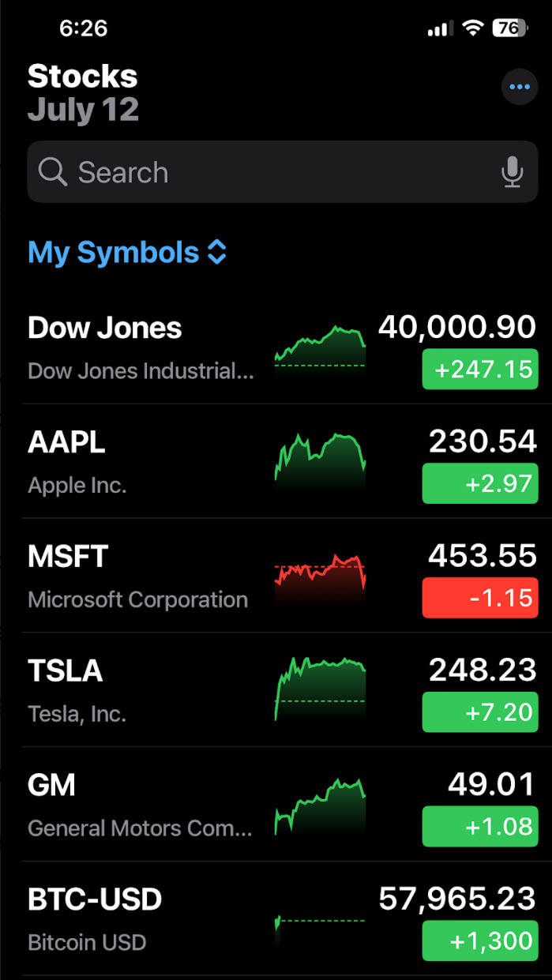Image resolution: width=552 pixels, height=980 pixels.
Task: Open the Dow Jones sparkline chart
Action: tap(320, 347)
